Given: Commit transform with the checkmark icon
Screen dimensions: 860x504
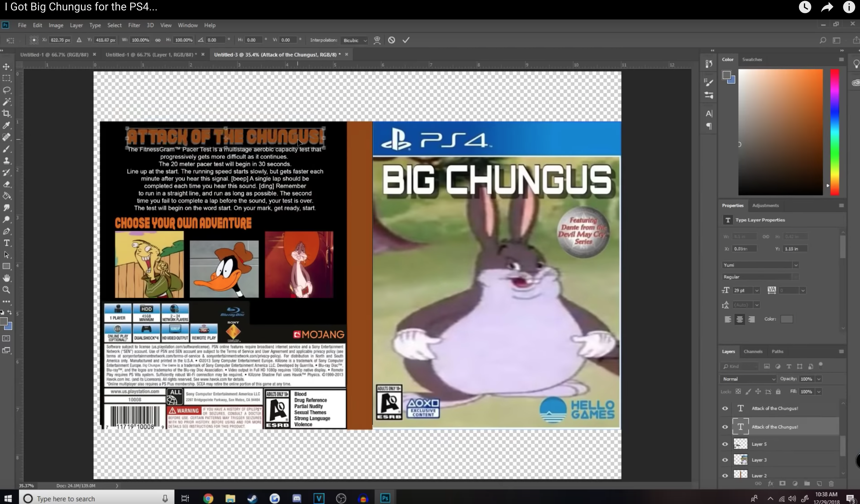Looking at the screenshot, I should click(406, 40).
